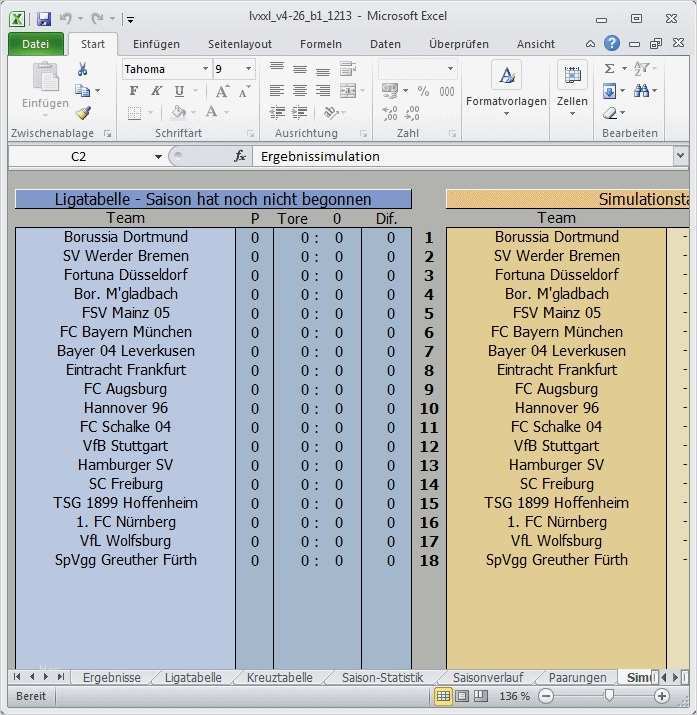The width and height of the screenshot is (697, 715).
Task: Click zoom in plus button
Action: [x=661, y=696]
